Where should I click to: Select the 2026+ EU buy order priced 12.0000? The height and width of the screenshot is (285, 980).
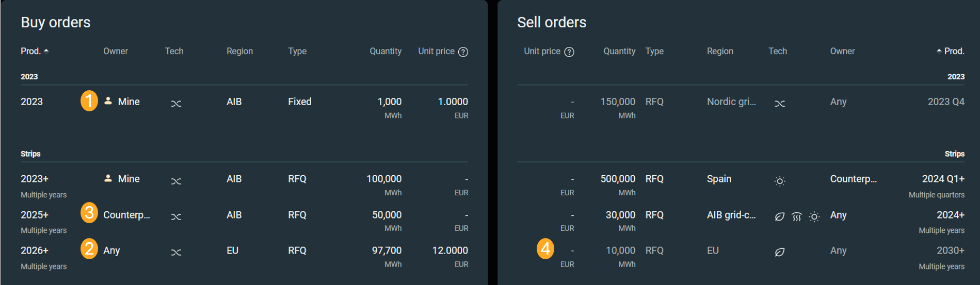click(x=244, y=257)
